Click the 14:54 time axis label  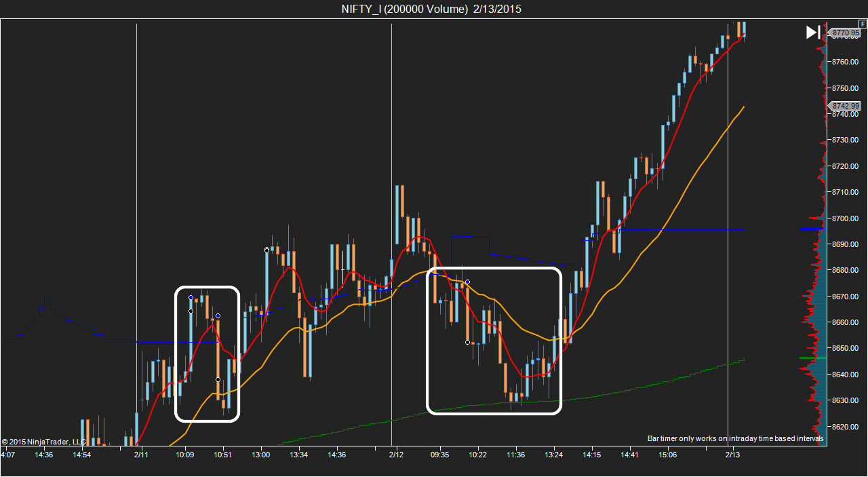[82, 455]
